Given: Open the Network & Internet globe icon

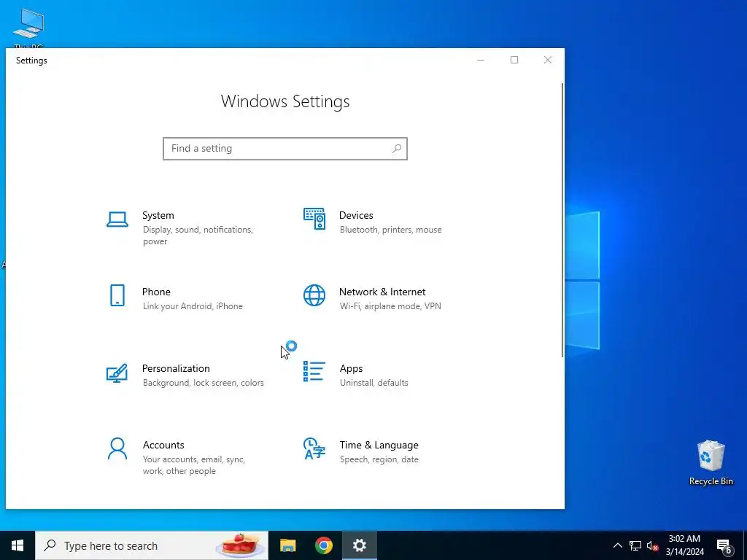Looking at the screenshot, I should click(x=314, y=295).
